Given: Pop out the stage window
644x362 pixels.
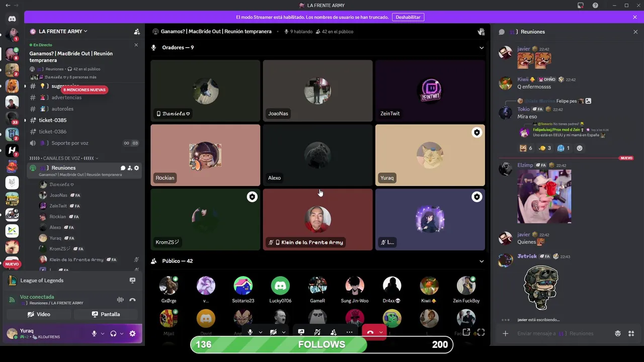Looking at the screenshot, I should 466,332.
